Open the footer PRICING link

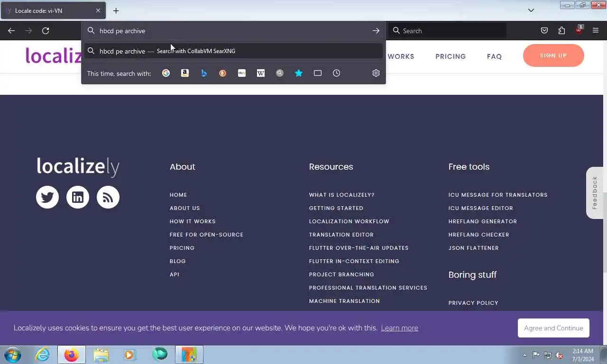(182, 248)
